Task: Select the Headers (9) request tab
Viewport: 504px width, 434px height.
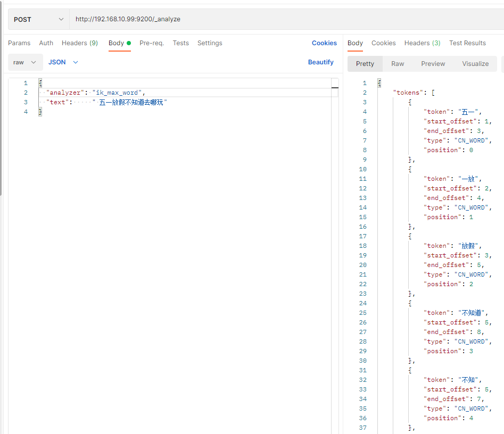Action: (x=80, y=43)
